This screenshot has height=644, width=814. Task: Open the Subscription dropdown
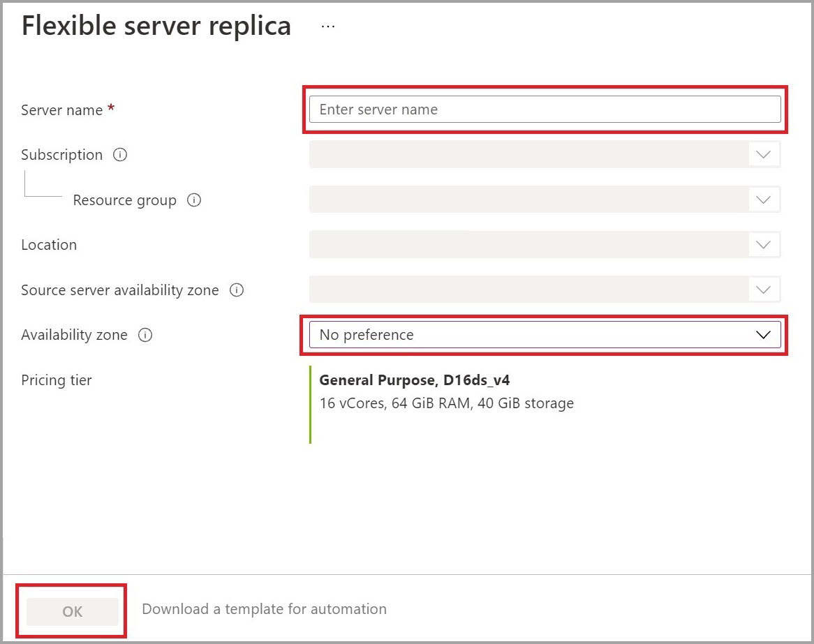point(545,154)
